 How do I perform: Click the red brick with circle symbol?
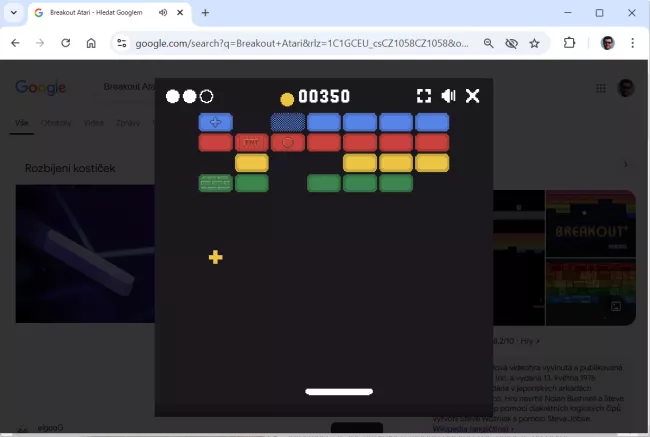click(x=288, y=142)
